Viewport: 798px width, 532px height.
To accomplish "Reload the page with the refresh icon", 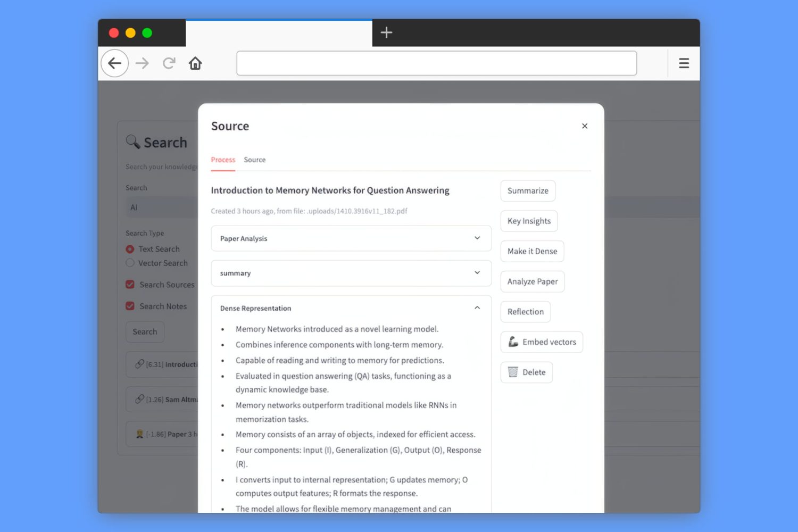I will pyautogui.click(x=169, y=63).
